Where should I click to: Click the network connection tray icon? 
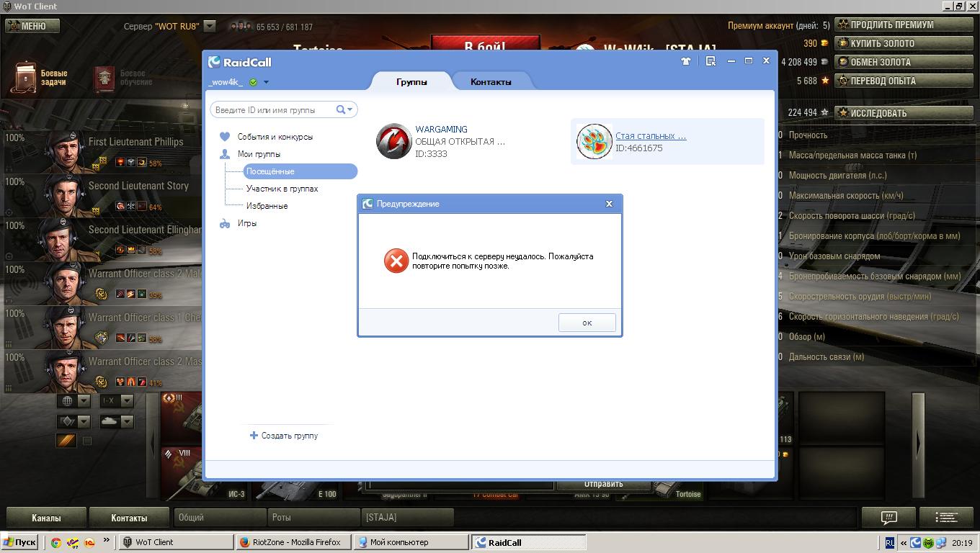coord(941,543)
